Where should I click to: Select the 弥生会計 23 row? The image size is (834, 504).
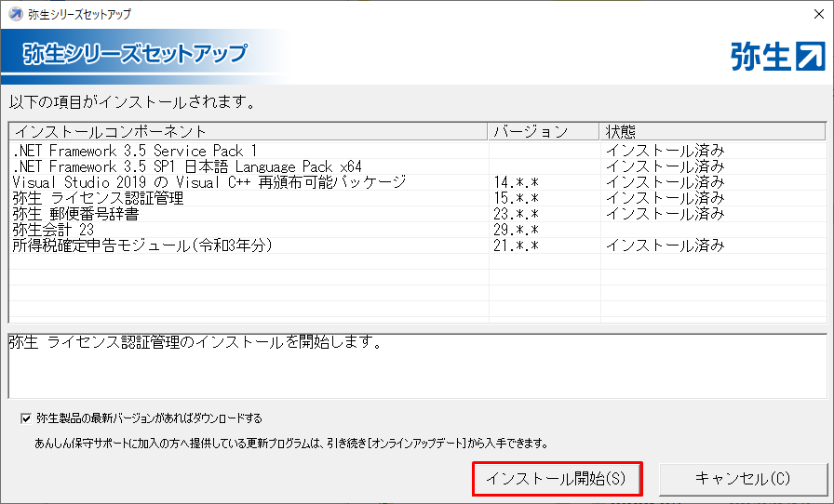[x=418, y=230]
